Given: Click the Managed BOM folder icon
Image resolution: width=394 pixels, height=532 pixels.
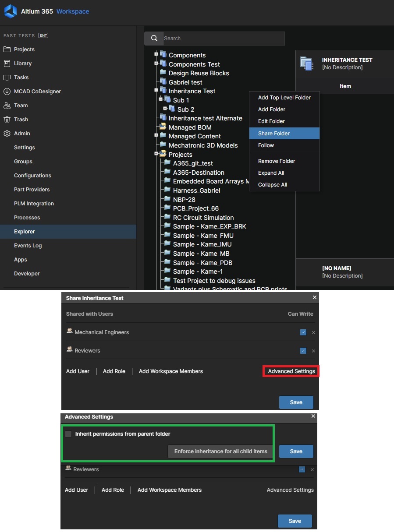Looking at the screenshot, I should pyautogui.click(x=163, y=127).
